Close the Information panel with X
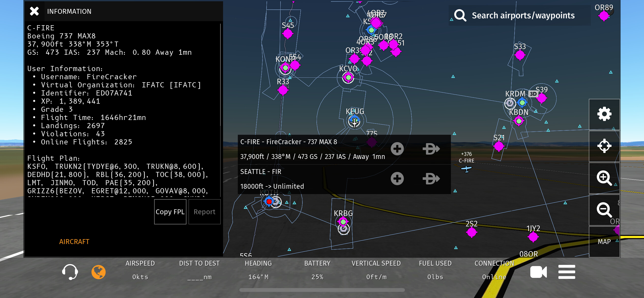 [x=34, y=11]
